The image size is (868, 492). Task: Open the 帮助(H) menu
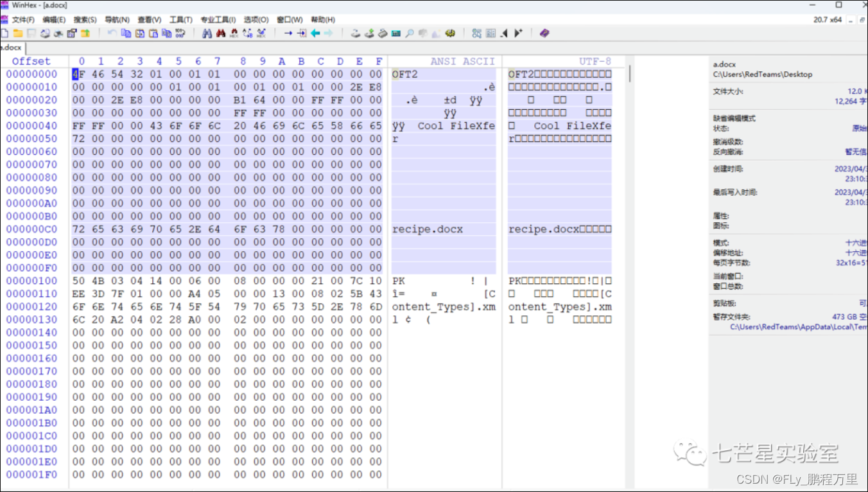tap(323, 20)
